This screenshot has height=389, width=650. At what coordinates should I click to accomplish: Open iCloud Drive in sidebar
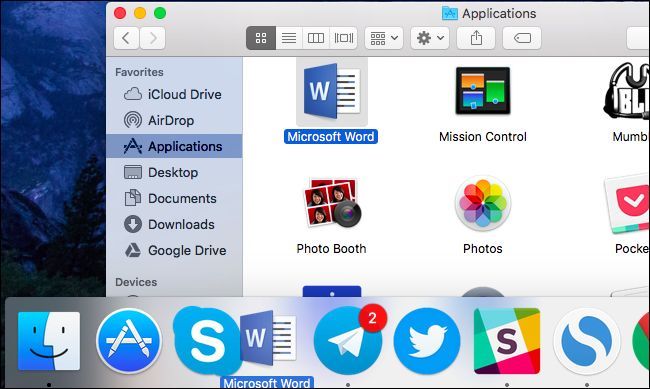[x=174, y=94]
